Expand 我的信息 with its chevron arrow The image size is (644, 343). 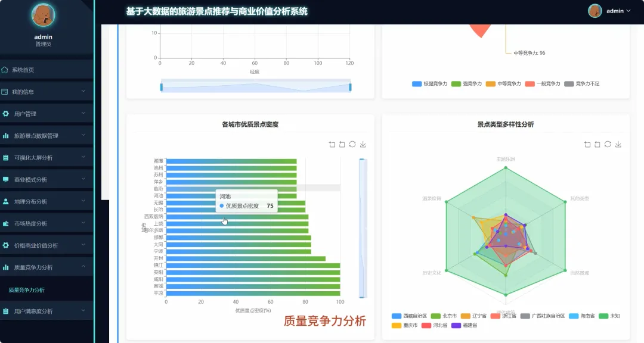pyautogui.click(x=83, y=91)
